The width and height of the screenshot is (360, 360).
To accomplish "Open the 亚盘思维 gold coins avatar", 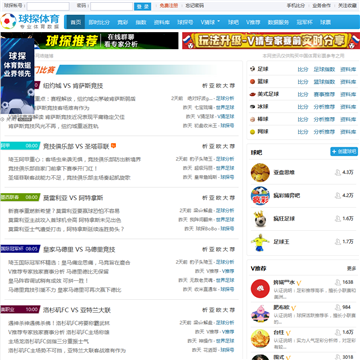I will tap(260, 172).
